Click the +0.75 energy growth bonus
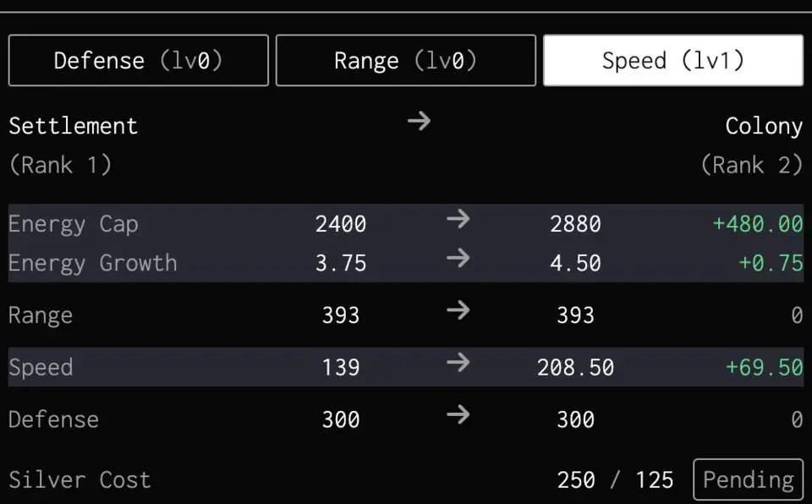The height and width of the screenshot is (504, 812). (770, 263)
